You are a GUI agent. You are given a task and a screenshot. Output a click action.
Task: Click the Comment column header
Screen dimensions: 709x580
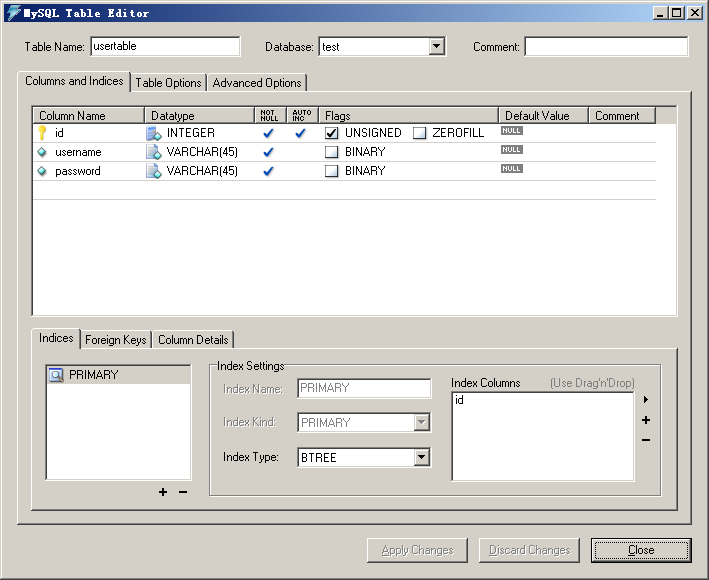pos(622,116)
